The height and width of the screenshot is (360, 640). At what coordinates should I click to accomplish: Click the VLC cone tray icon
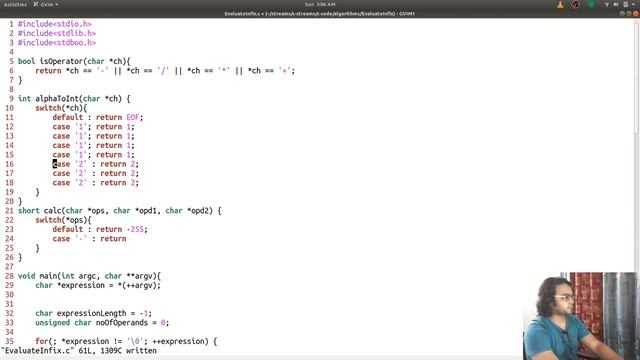click(560, 4)
